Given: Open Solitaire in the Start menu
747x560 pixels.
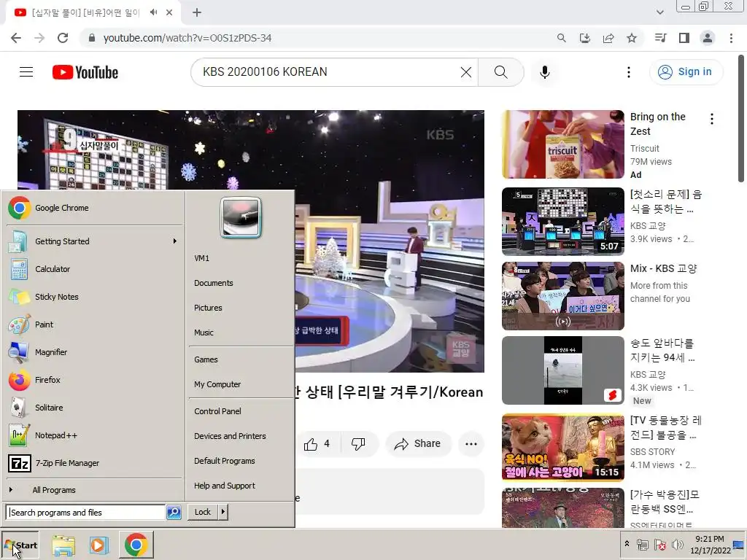Looking at the screenshot, I should pos(94,407).
